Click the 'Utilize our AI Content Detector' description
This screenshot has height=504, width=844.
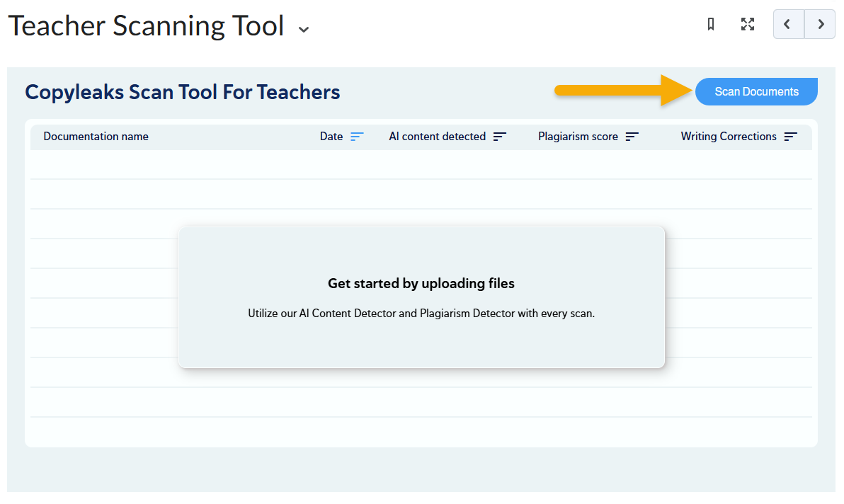(x=421, y=313)
